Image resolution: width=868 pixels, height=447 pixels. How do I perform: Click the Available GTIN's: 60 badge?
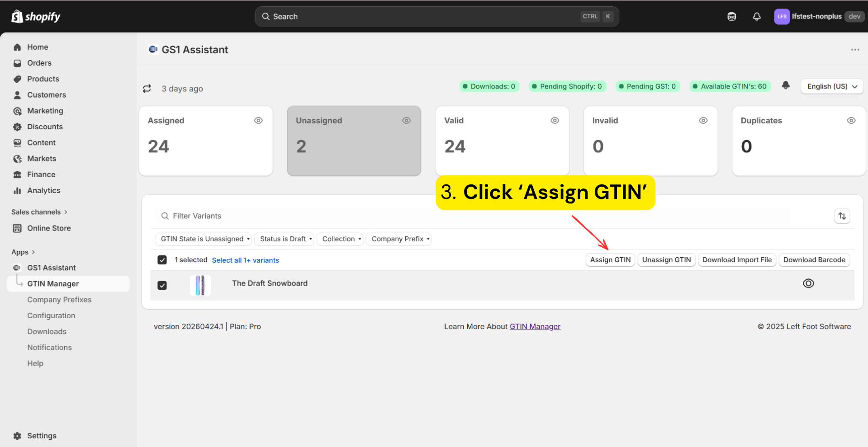click(730, 86)
